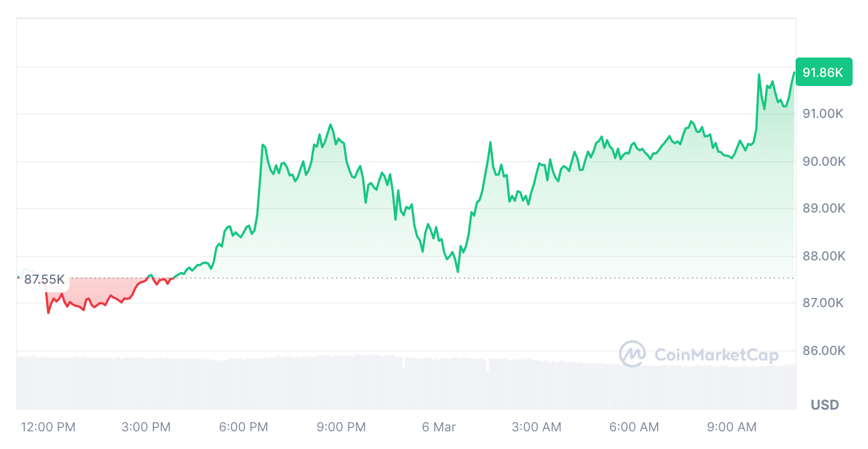This screenshot has height=449, width=868.
Task: Click the USD currency label
Action: 825,405
